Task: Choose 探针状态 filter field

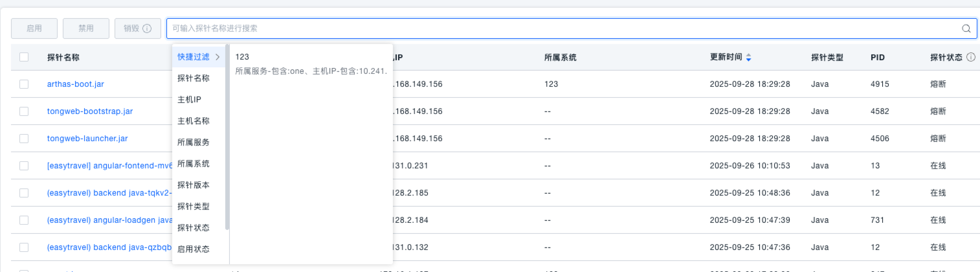Action: coord(194,228)
